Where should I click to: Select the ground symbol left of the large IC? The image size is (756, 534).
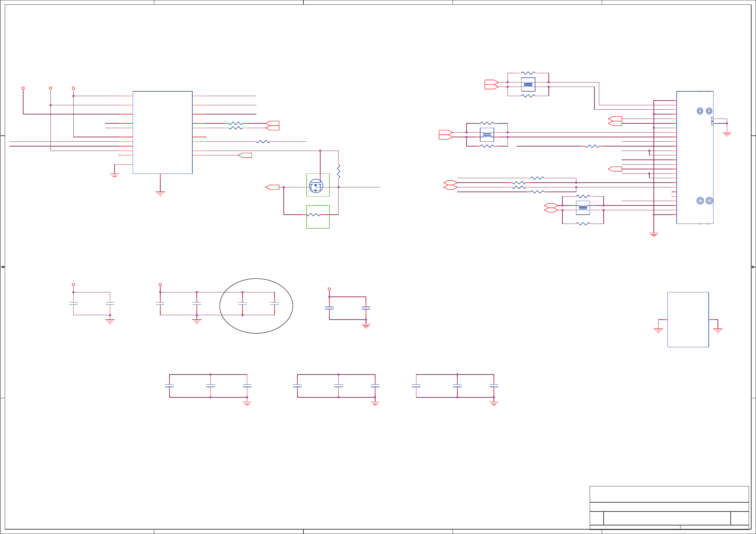point(114,176)
